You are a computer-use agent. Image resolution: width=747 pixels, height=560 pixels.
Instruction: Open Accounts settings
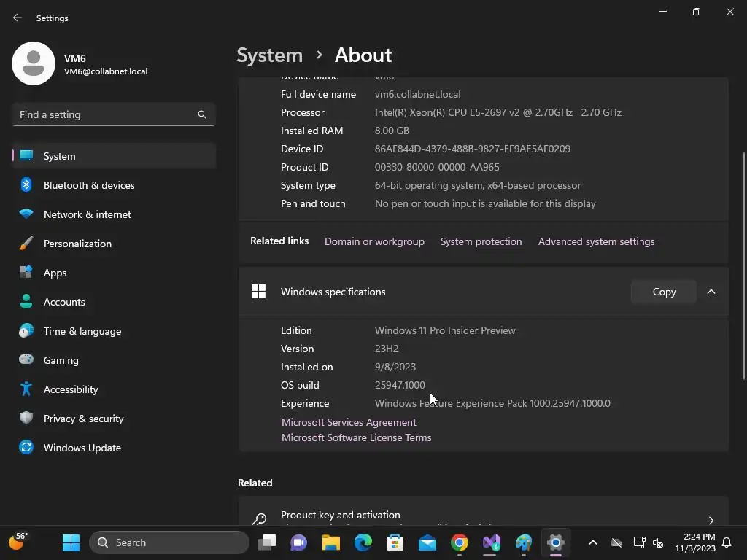coord(113,302)
